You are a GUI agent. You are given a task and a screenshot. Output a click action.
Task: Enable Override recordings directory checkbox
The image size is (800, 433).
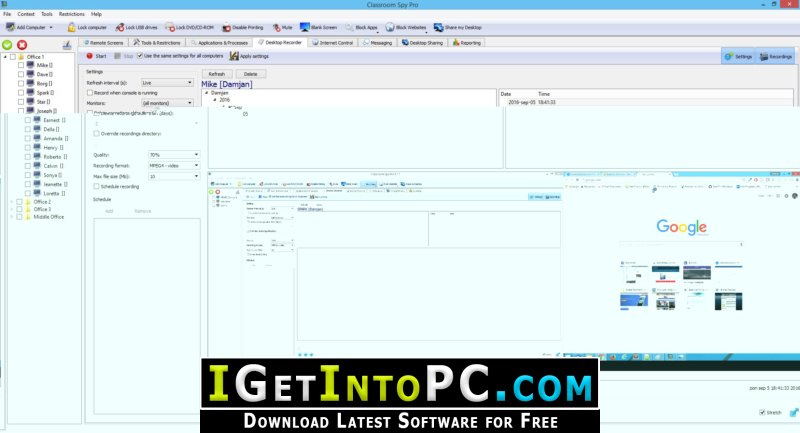click(96, 134)
